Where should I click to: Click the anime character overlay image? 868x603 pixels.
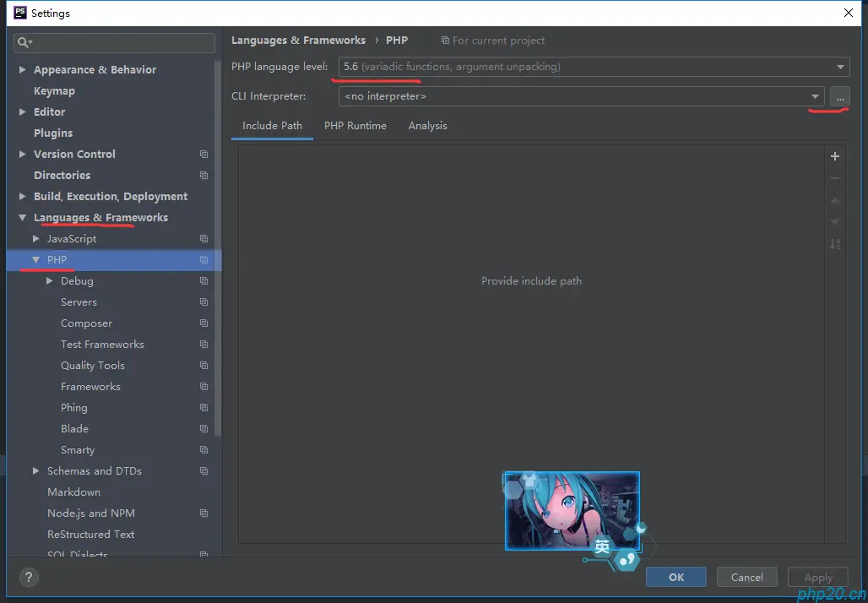(x=572, y=511)
